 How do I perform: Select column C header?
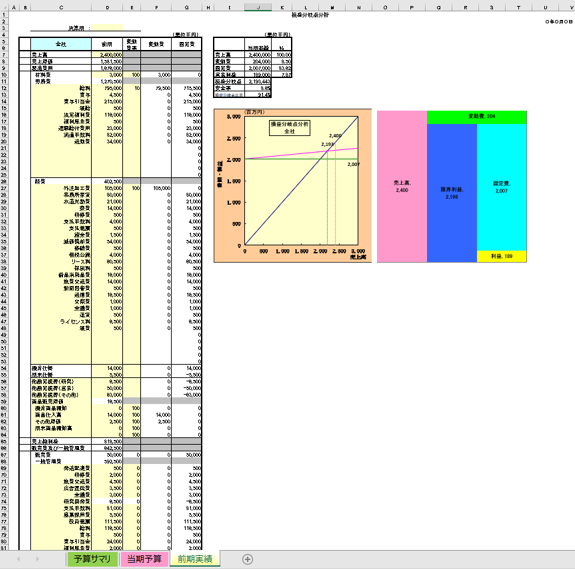pyautogui.click(x=61, y=7)
